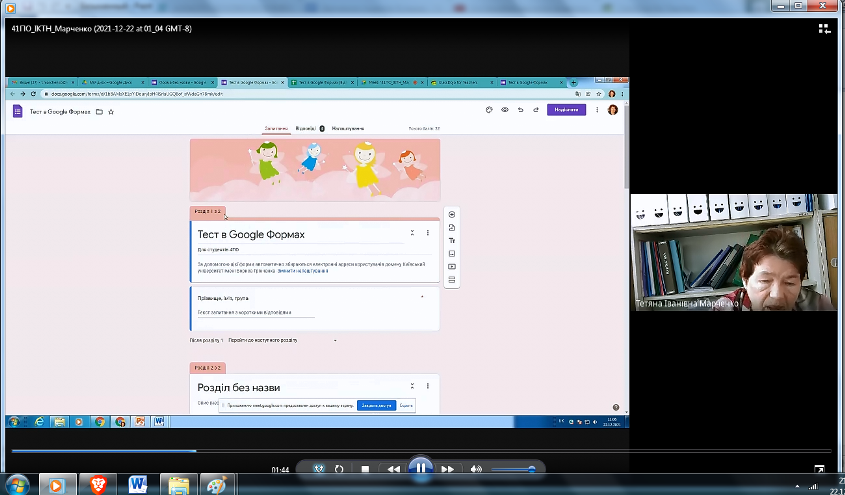Toggle repeat in the media player
Image resolution: width=845 pixels, height=495 pixels.
pyautogui.click(x=340, y=469)
